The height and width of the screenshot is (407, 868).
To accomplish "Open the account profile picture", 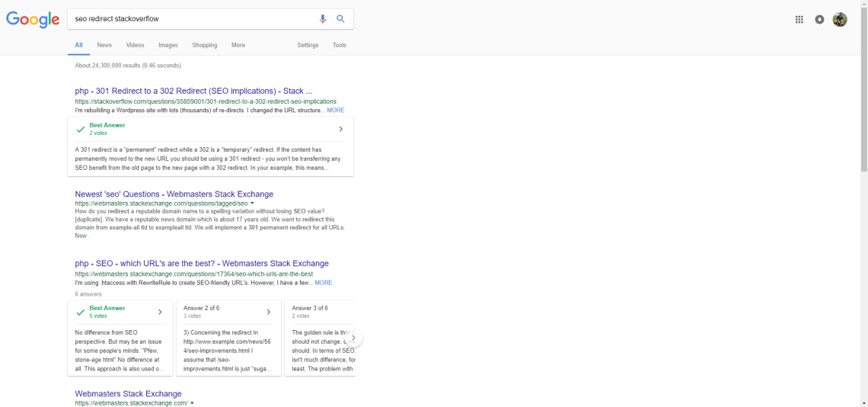I will coord(840,19).
